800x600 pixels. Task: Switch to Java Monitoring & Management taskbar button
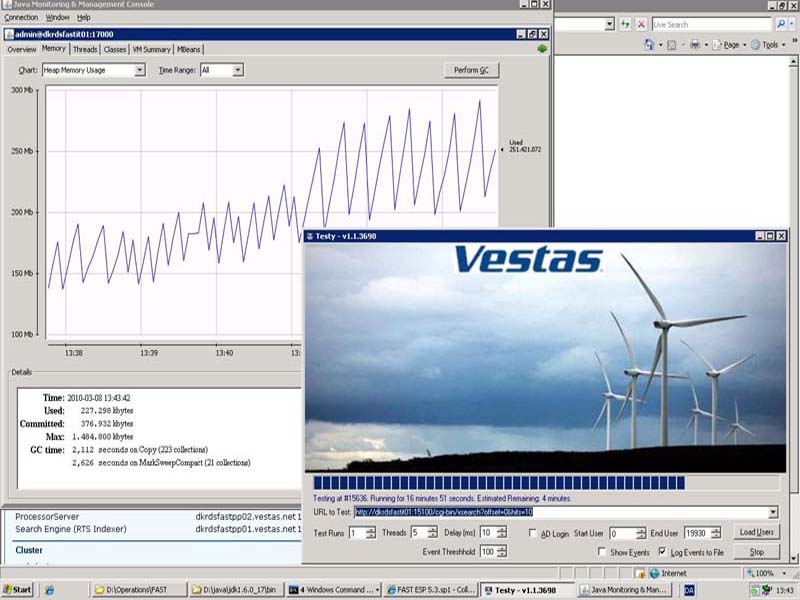626,590
